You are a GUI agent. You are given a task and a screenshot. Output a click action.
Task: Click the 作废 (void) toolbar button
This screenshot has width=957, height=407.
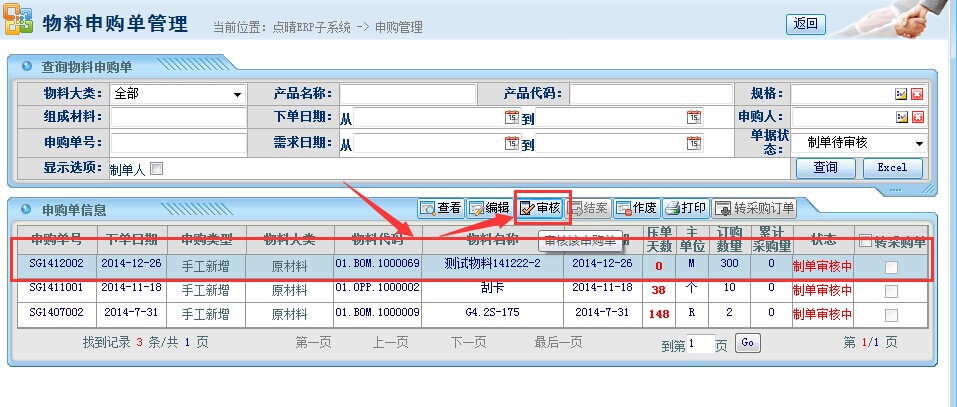point(637,208)
